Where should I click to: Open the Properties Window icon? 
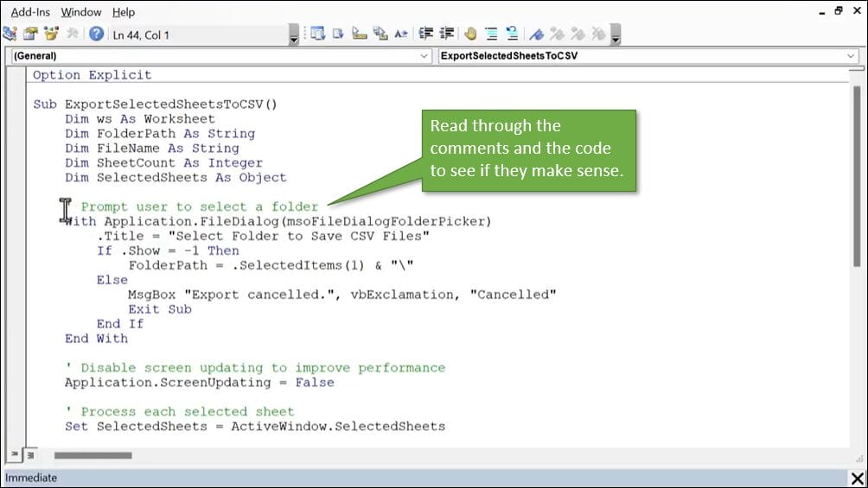(x=31, y=35)
